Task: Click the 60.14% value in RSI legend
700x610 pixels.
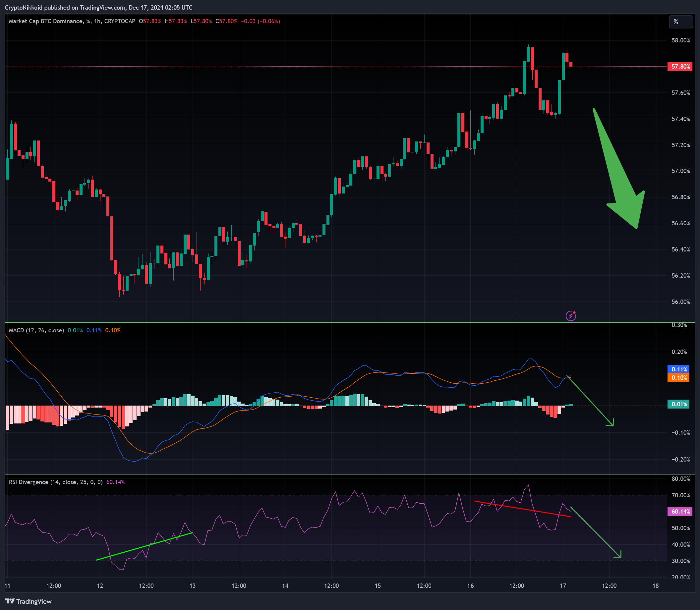Action: [115, 482]
